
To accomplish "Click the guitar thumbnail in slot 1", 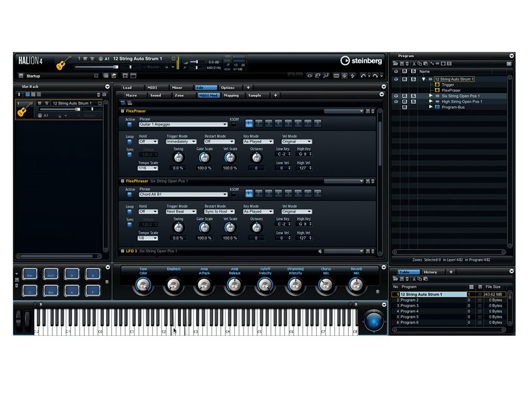I will [x=24, y=109].
